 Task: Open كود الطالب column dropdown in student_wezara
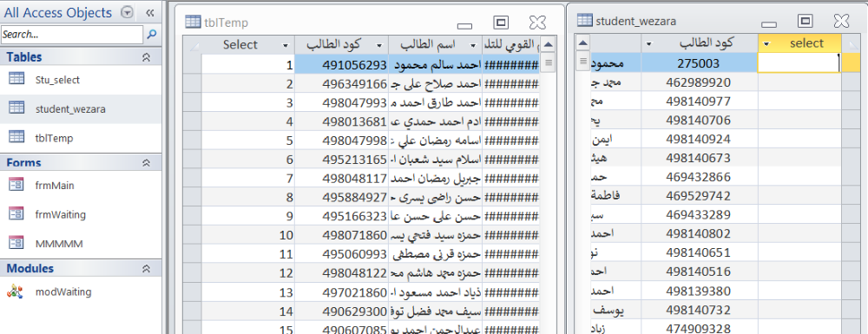649,43
